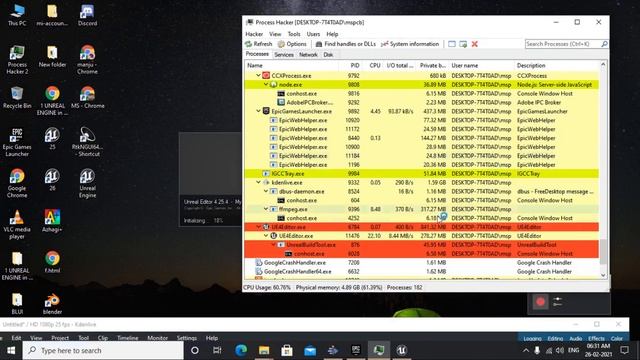Open the Hacker menu

click(x=254, y=34)
